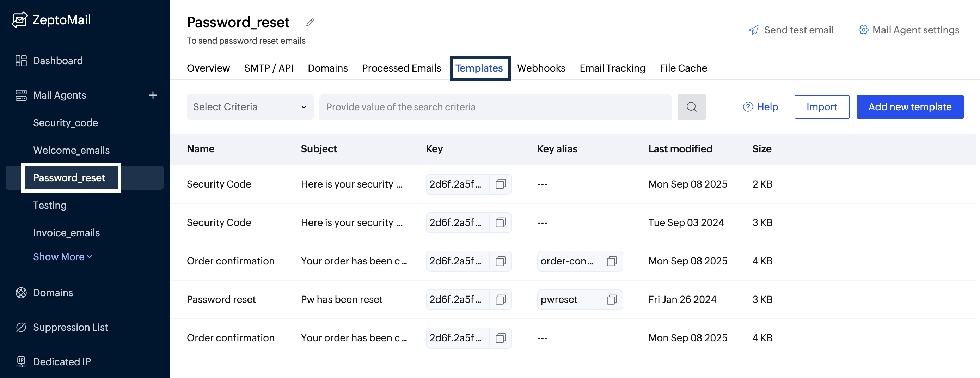Viewport: 980px width, 378px height.
Task: Open the Select Criteria dropdown
Action: pyautogui.click(x=250, y=107)
